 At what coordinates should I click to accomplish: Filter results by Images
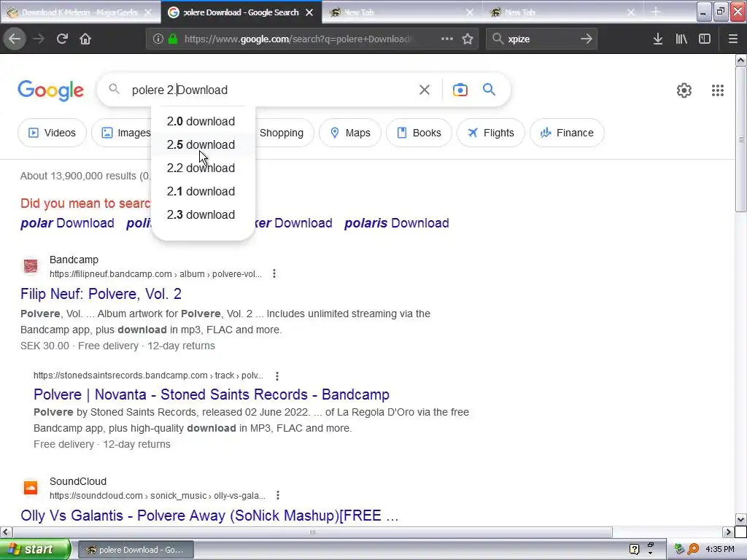(123, 133)
